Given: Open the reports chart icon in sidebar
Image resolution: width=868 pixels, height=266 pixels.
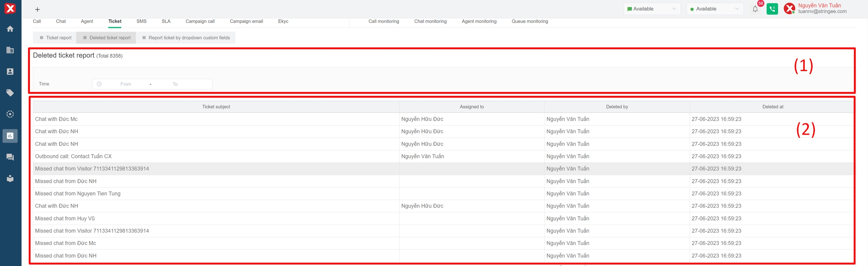Looking at the screenshot, I should tap(10, 136).
